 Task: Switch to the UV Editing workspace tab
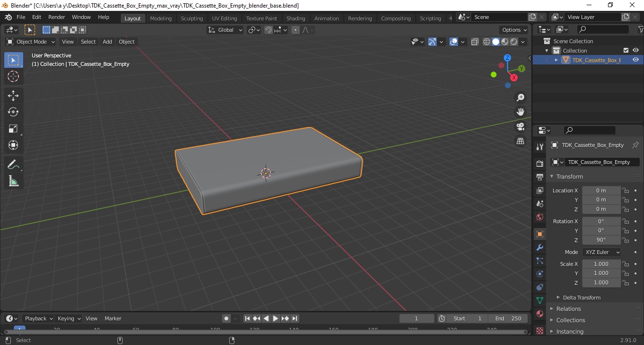(224, 18)
